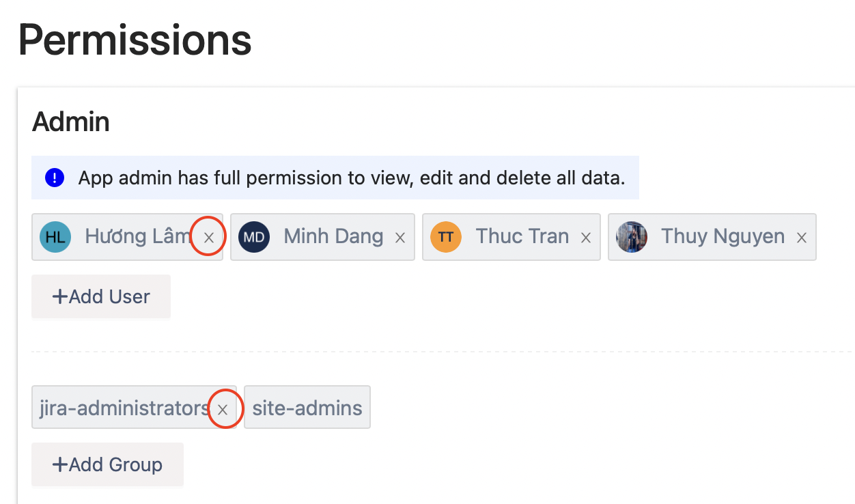Click the Thuc Tran user name
Viewport: 855px width, 504px height.
coord(522,236)
